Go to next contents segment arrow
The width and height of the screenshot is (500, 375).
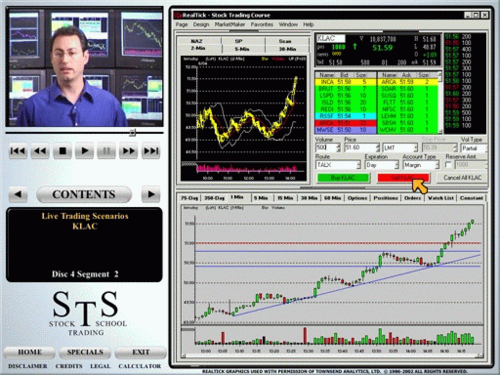coord(151,194)
